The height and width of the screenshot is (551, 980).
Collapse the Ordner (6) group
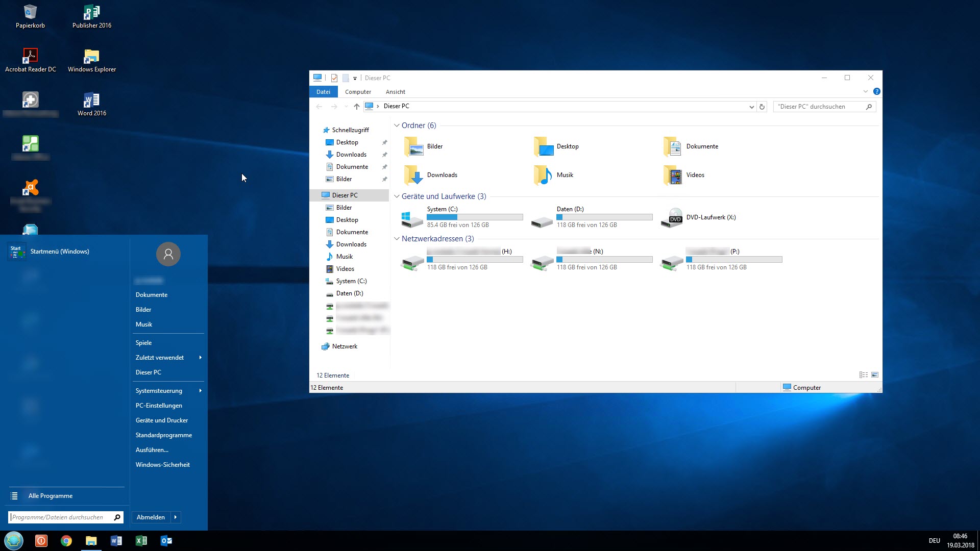(x=397, y=126)
